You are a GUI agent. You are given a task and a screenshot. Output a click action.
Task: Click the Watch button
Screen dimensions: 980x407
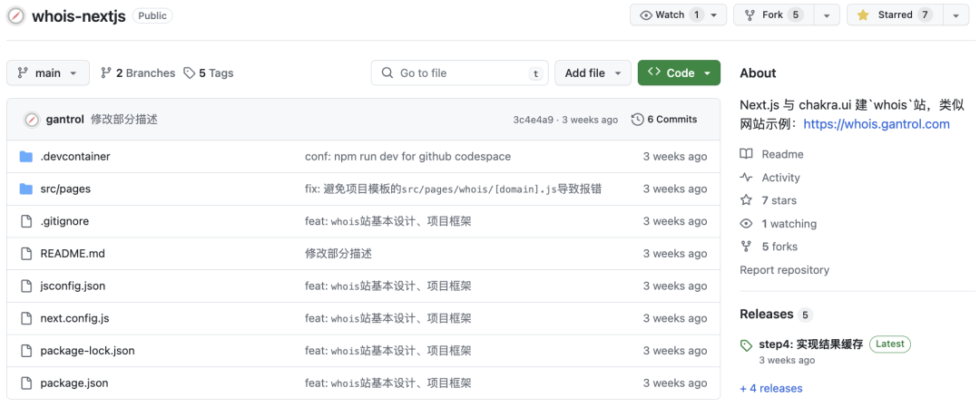(671, 15)
